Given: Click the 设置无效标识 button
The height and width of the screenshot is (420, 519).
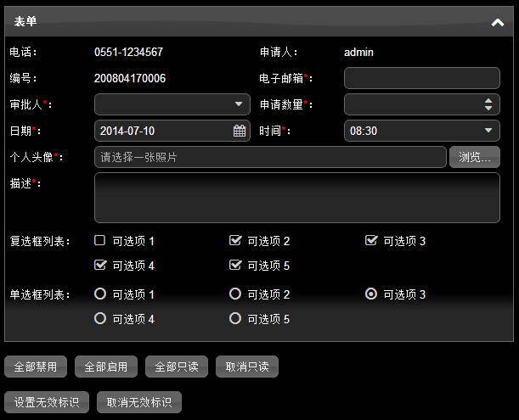Looking at the screenshot, I should tap(47, 402).
